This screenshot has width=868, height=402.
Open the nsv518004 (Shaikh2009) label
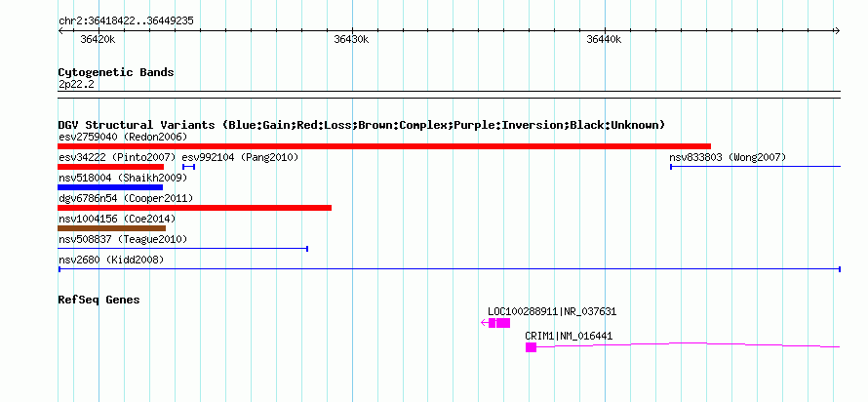[x=123, y=178]
